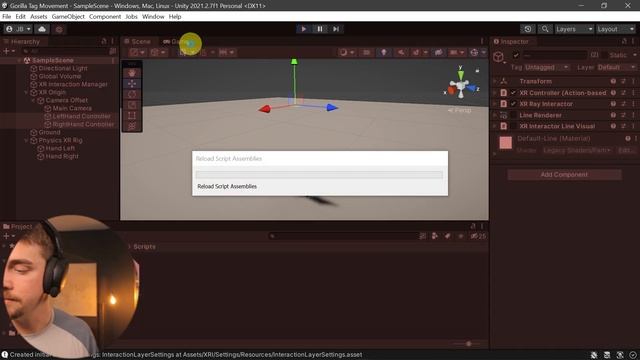Open the Component menu
The width and height of the screenshot is (640, 360).
[x=105, y=17]
